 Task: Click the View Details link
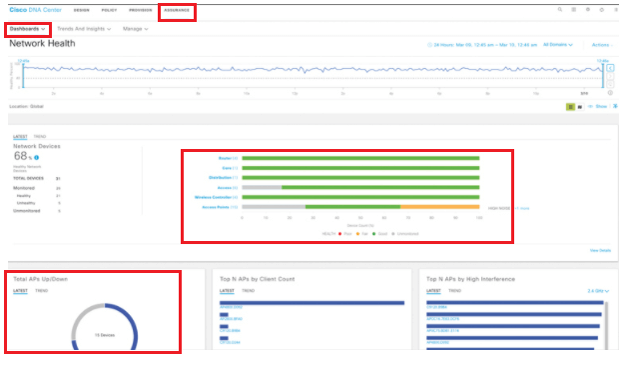pyautogui.click(x=600, y=251)
